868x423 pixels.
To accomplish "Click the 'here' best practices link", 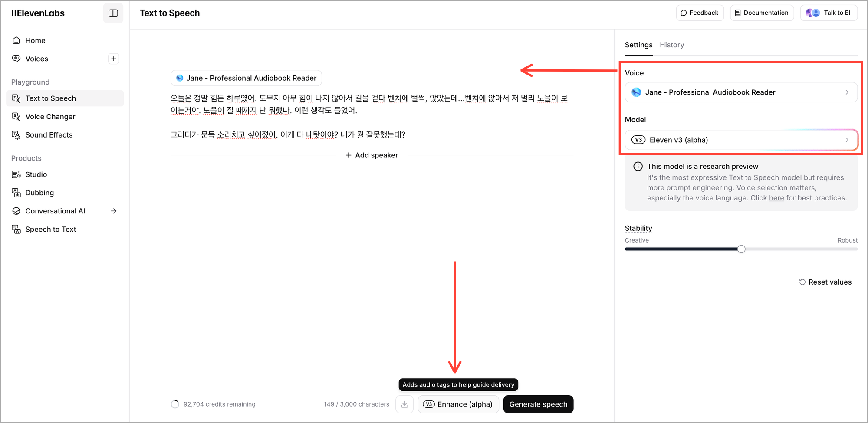I will tap(776, 198).
